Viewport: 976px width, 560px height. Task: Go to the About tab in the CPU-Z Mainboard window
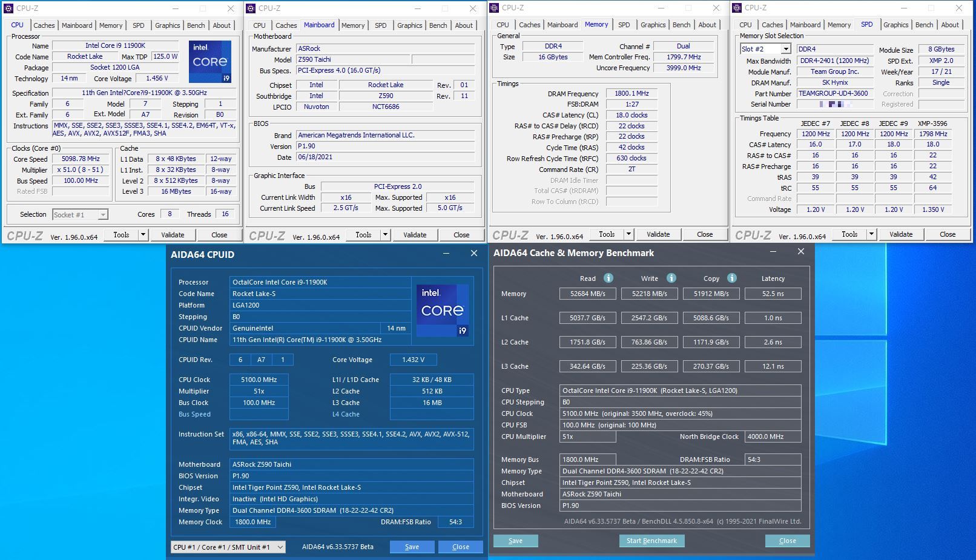[464, 25]
